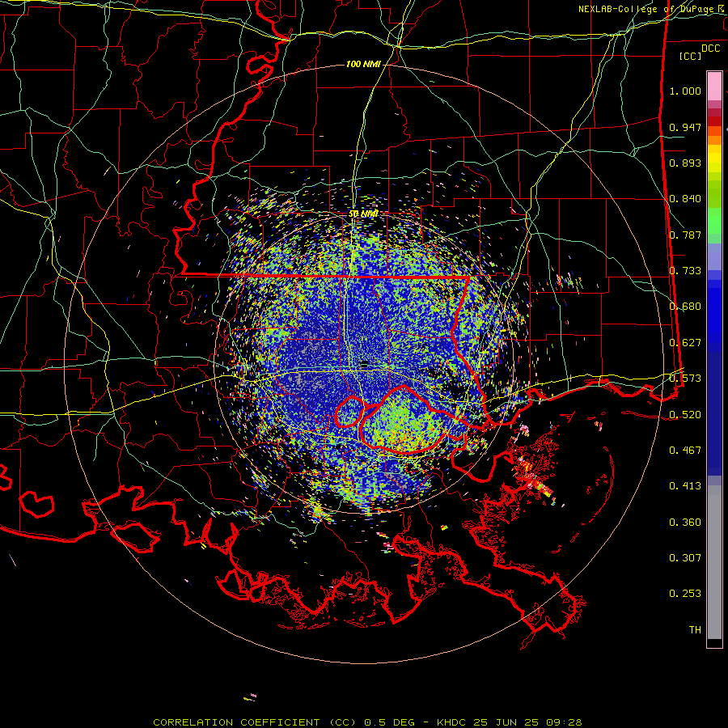Image resolution: width=728 pixels, height=728 pixels.
Task: Click the 0.840 legend value
Action: 685,199
